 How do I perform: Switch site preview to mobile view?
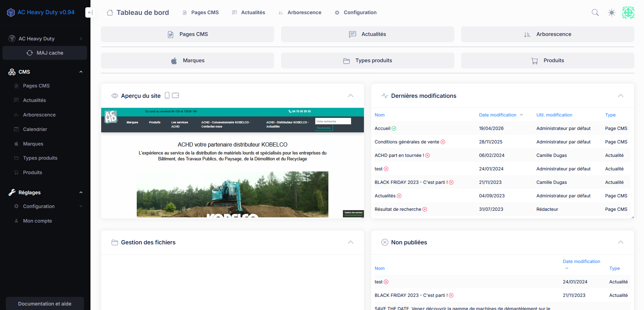click(x=167, y=95)
